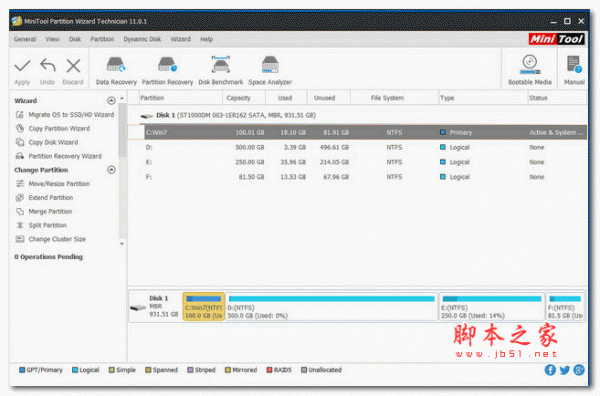Click the MiniTool logo
This screenshot has width=600, height=396.
556,39
